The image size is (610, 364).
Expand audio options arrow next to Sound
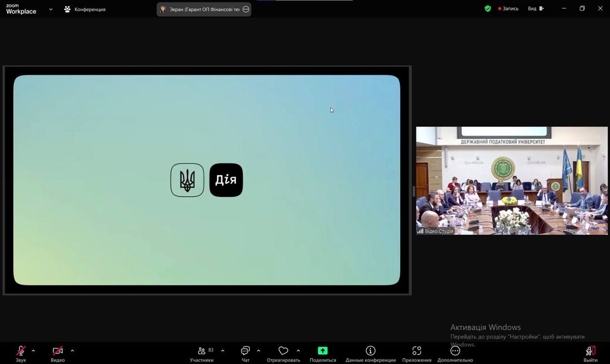pyautogui.click(x=33, y=351)
